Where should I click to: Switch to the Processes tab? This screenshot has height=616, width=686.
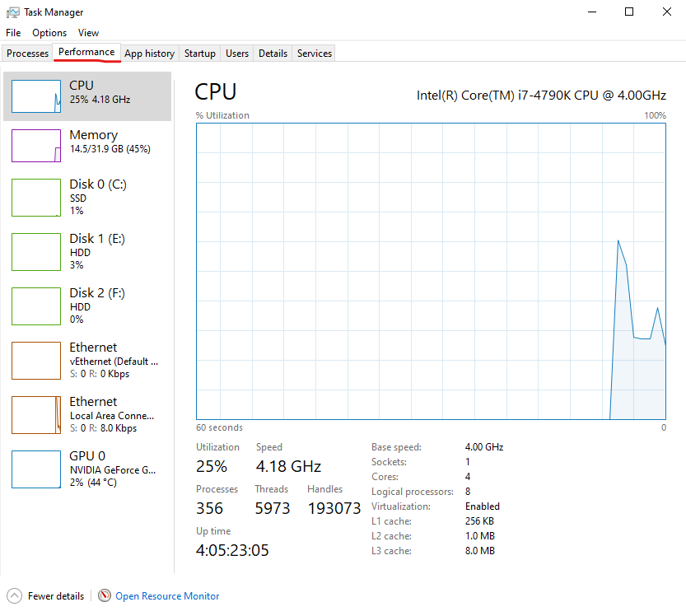27,53
